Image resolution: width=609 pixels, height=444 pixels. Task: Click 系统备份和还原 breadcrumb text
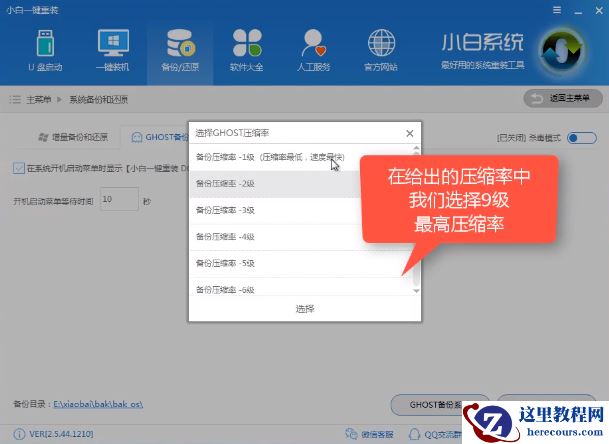pyautogui.click(x=99, y=100)
